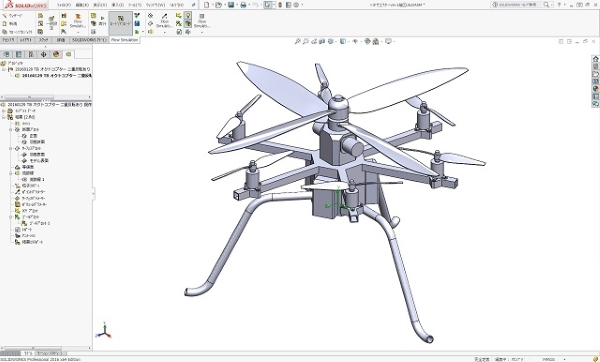The image size is (600, 362).
Task: Switch to the Flow Simulation ribbon tab
Action: pyautogui.click(x=124, y=40)
